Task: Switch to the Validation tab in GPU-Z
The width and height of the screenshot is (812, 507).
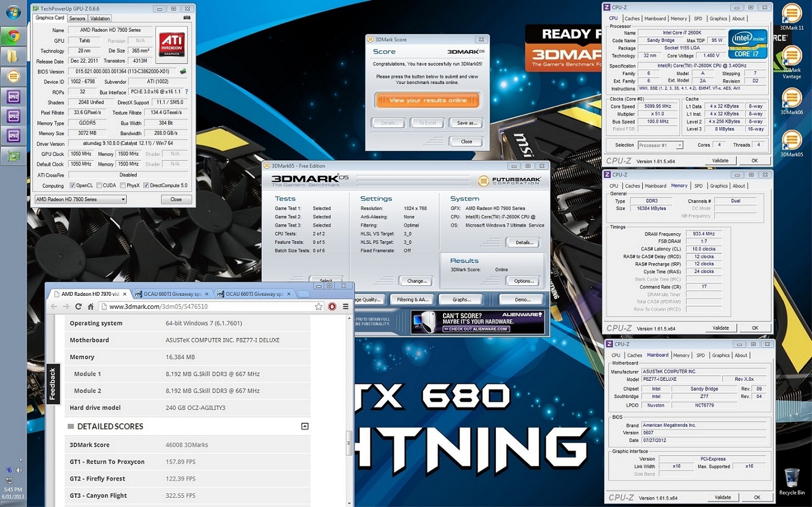Action: coord(100,19)
